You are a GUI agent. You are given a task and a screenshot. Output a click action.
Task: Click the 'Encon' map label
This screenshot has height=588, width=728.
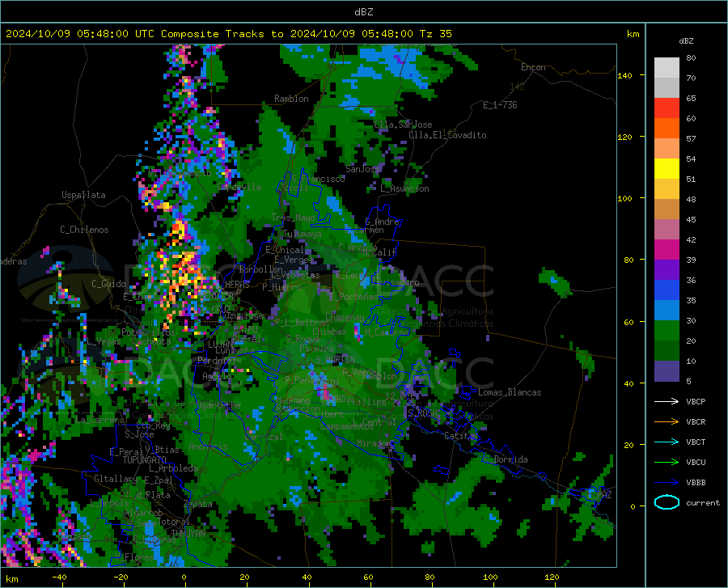pos(533,67)
